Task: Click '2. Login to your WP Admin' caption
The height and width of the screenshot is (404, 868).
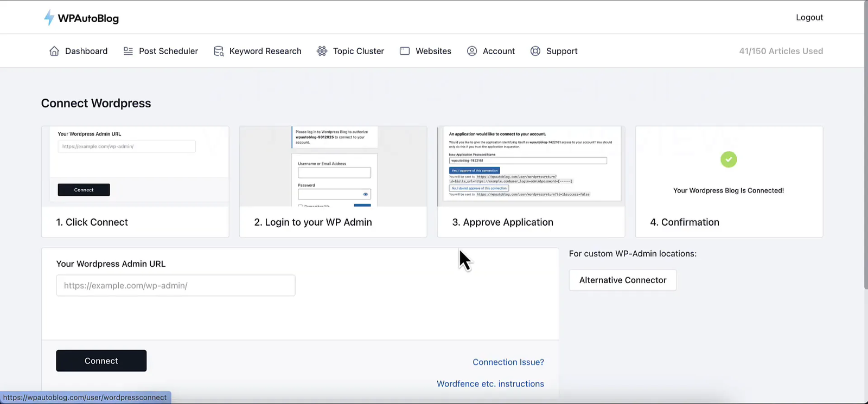Action: [313, 222]
